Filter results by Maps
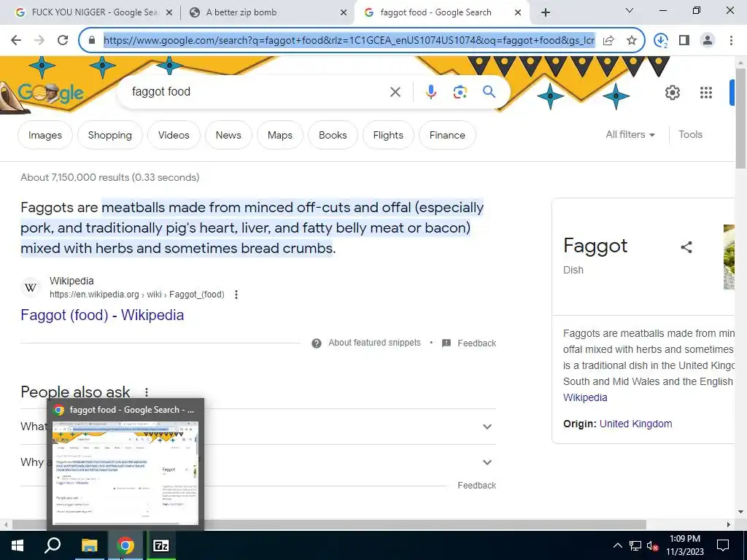The width and height of the screenshot is (747, 560). pyautogui.click(x=279, y=135)
